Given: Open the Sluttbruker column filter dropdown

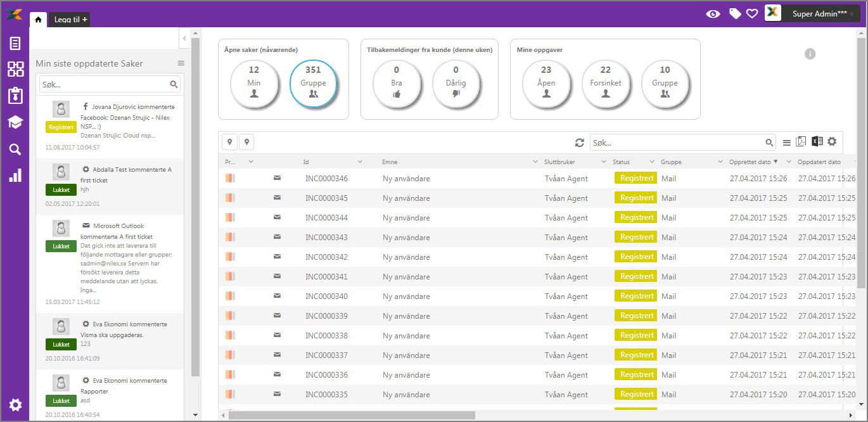Looking at the screenshot, I should [603, 162].
